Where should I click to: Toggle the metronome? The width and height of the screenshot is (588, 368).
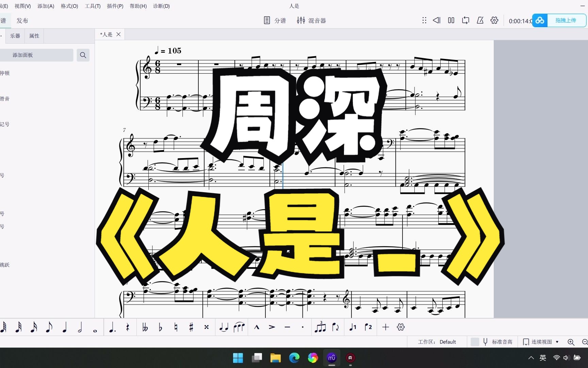click(x=480, y=20)
